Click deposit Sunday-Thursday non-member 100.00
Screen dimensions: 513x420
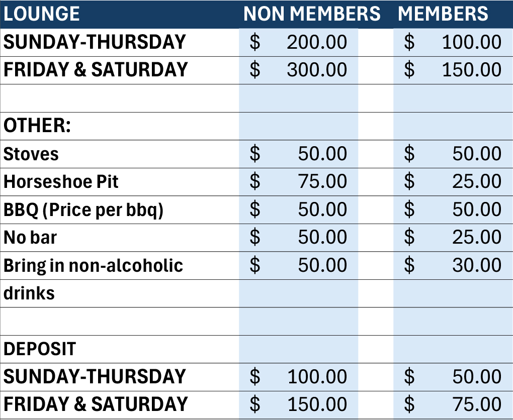pyautogui.click(x=298, y=377)
